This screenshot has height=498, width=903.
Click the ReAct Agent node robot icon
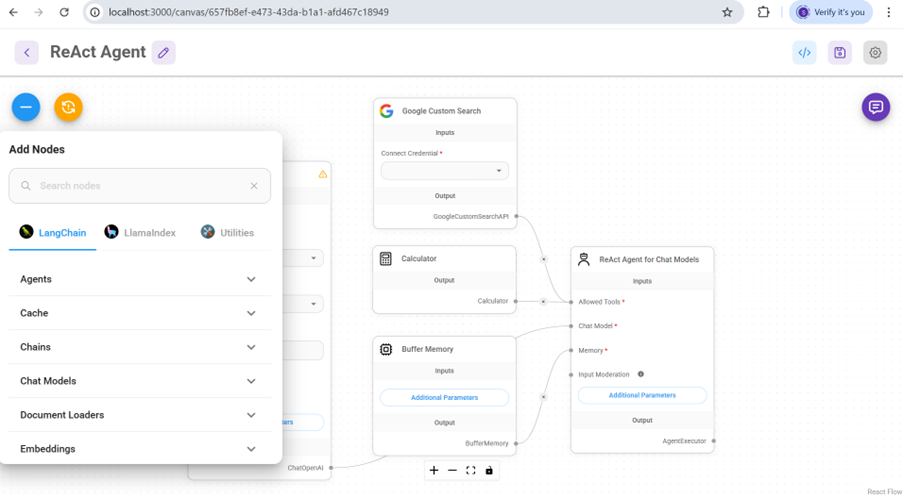point(583,259)
